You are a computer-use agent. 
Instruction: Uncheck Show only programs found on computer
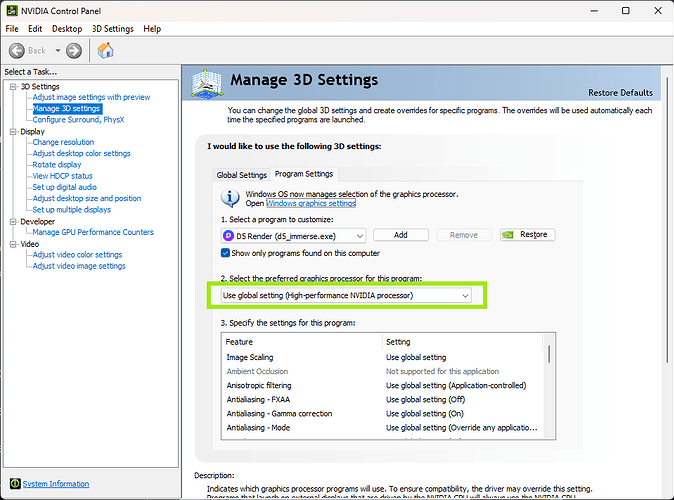[x=225, y=253]
